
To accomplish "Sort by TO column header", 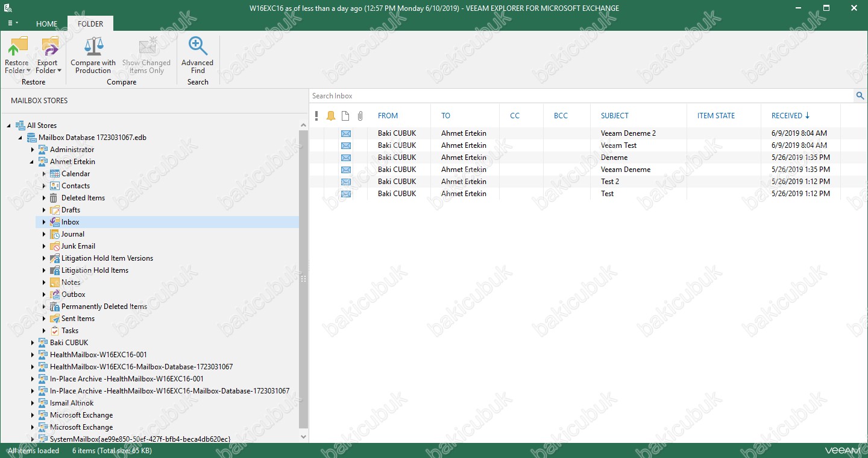I will pos(445,116).
